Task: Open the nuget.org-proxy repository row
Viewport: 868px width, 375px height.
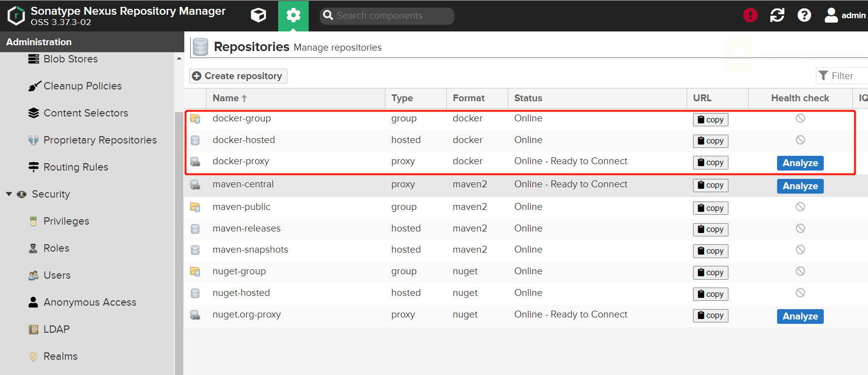Action: point(526,315)
